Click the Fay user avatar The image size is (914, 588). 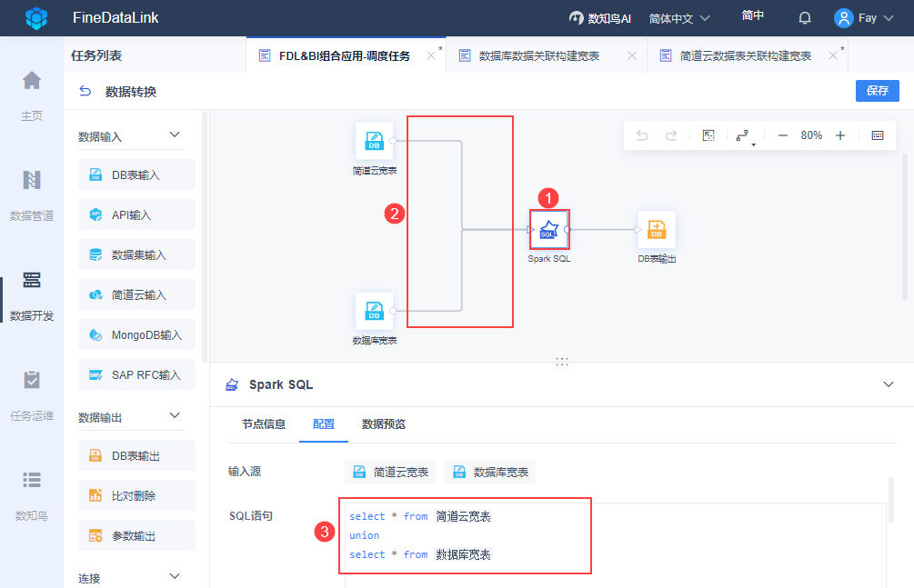[x=843, y=18]
